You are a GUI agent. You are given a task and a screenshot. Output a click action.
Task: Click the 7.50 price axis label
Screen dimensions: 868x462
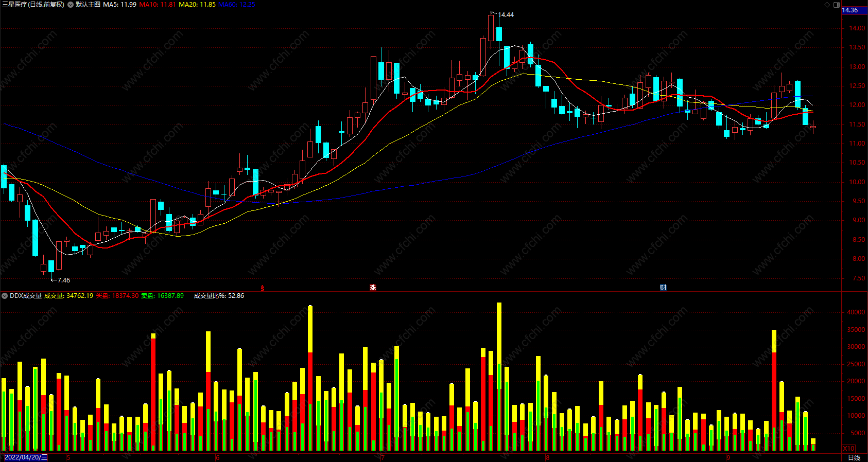click(x=859, y=278)
